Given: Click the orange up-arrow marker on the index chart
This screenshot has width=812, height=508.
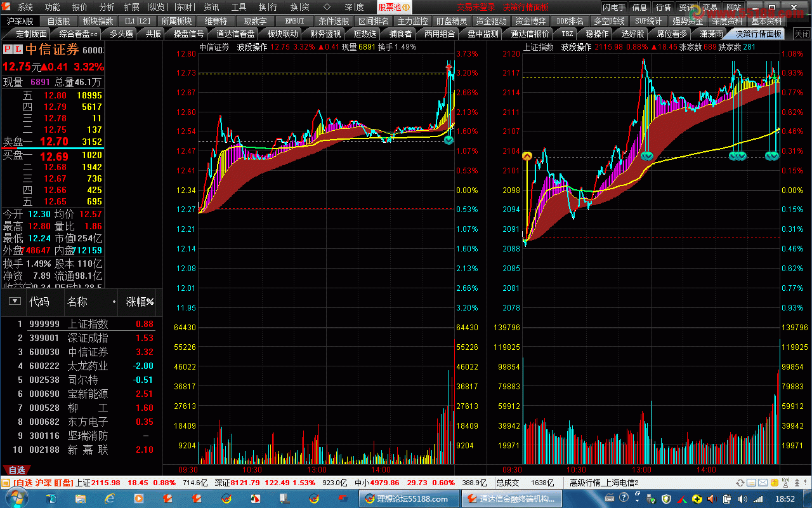Looking at the screenshot, I should point(527,156).
